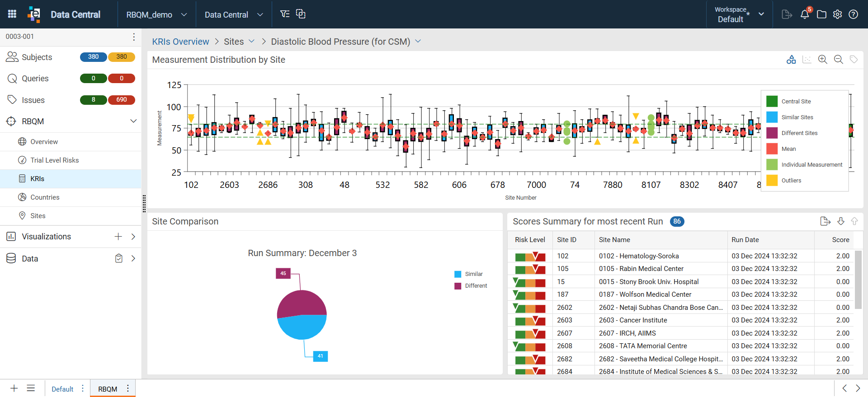Open the settings gear icon

pos(837,14)
